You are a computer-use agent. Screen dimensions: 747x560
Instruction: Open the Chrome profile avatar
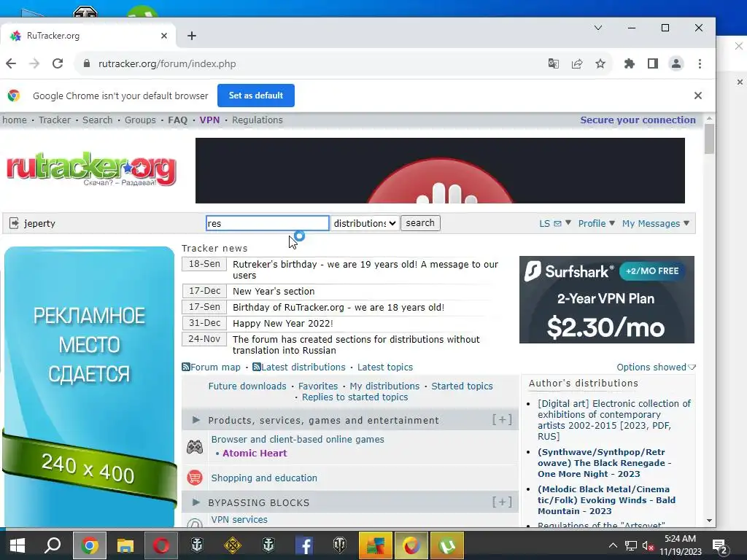pos(676,63)
